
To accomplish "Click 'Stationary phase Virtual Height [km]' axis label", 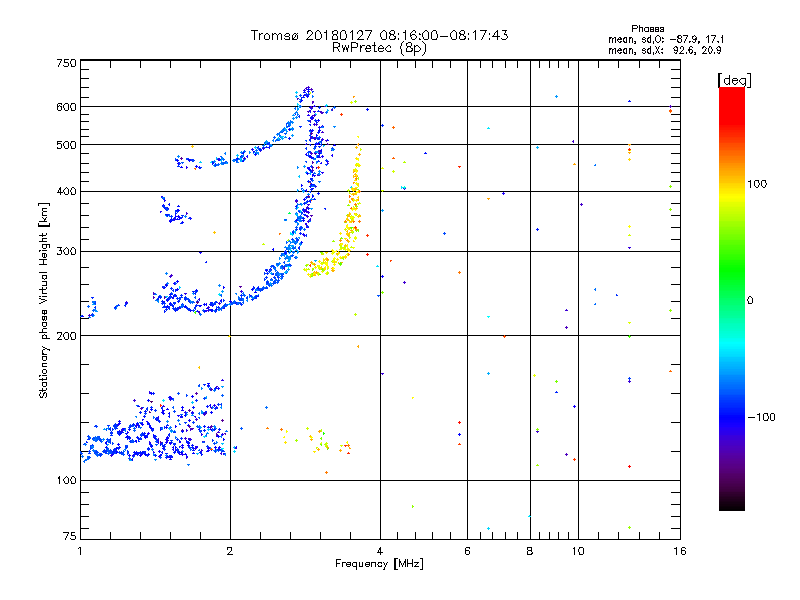I will 44,301.
